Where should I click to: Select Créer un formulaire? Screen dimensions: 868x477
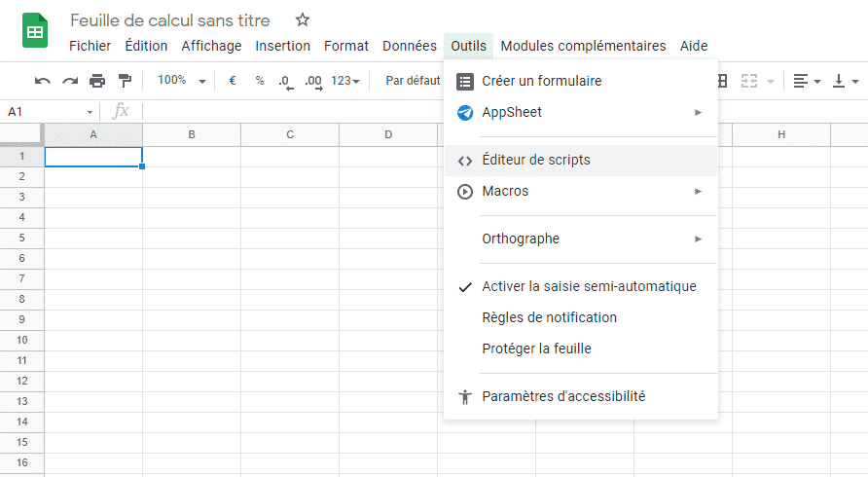[x=541, y=81]
